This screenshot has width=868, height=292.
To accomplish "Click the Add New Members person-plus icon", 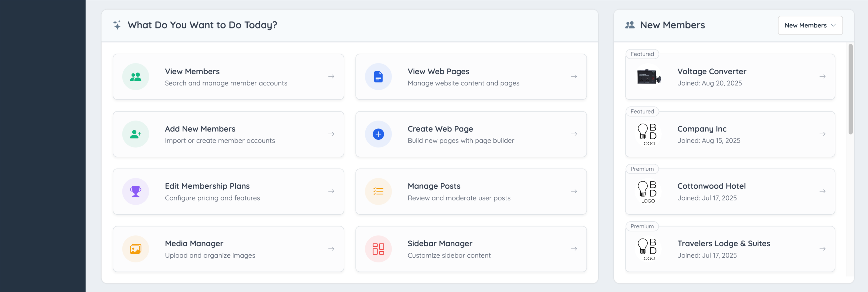I will point(135,134).
